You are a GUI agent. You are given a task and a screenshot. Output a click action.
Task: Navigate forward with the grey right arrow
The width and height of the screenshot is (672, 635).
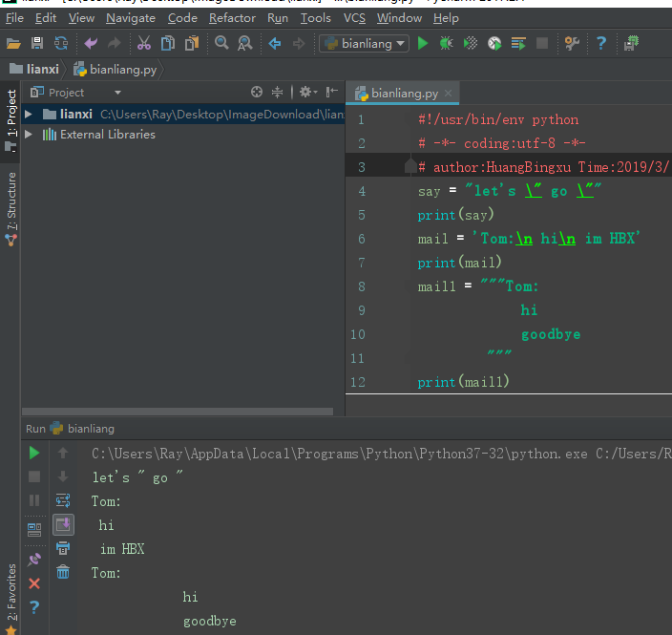[x=298, y=43]
